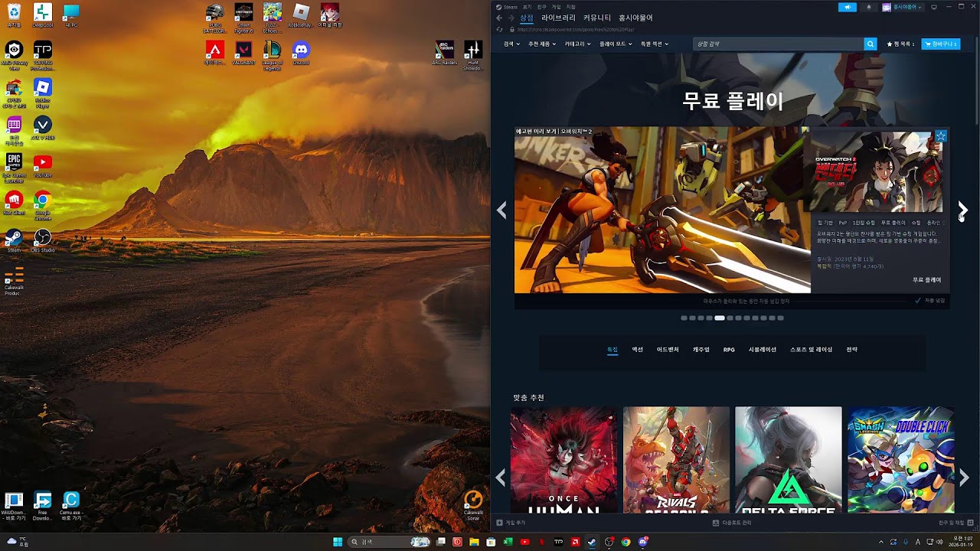980x551 pixels.
Task: Open the Google Chrome desktop shortcut
Action: 43,204
